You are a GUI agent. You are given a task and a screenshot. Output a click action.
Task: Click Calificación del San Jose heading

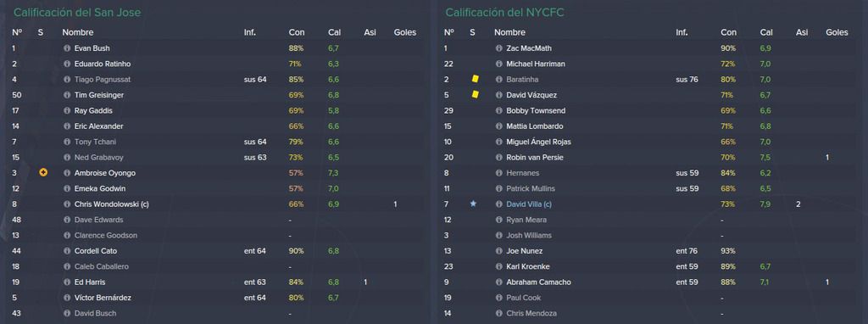(x=77, y=12)
